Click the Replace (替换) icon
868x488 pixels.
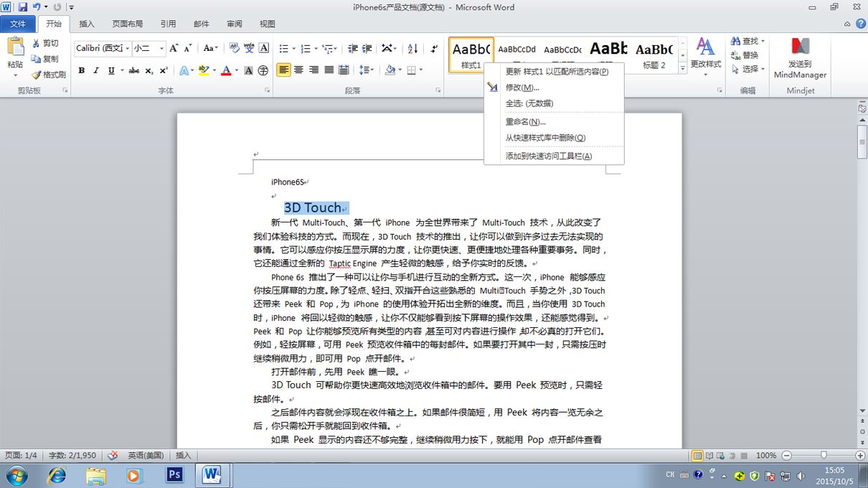(735, 55)
